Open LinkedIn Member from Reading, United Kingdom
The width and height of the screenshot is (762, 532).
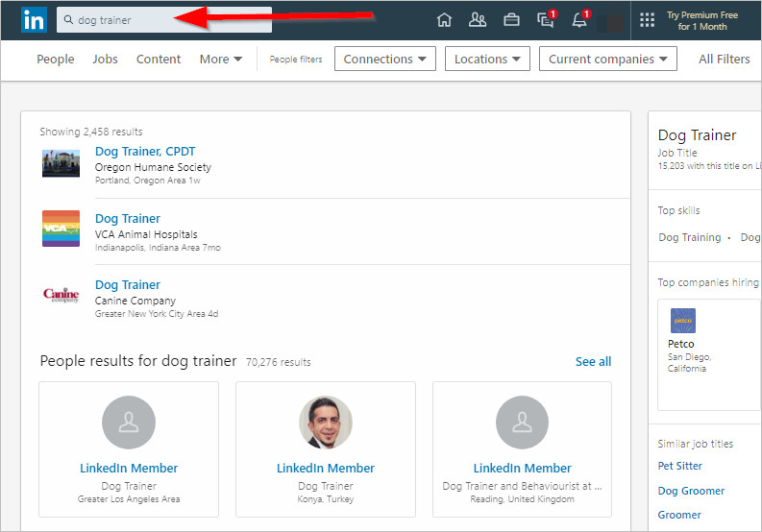523,468
